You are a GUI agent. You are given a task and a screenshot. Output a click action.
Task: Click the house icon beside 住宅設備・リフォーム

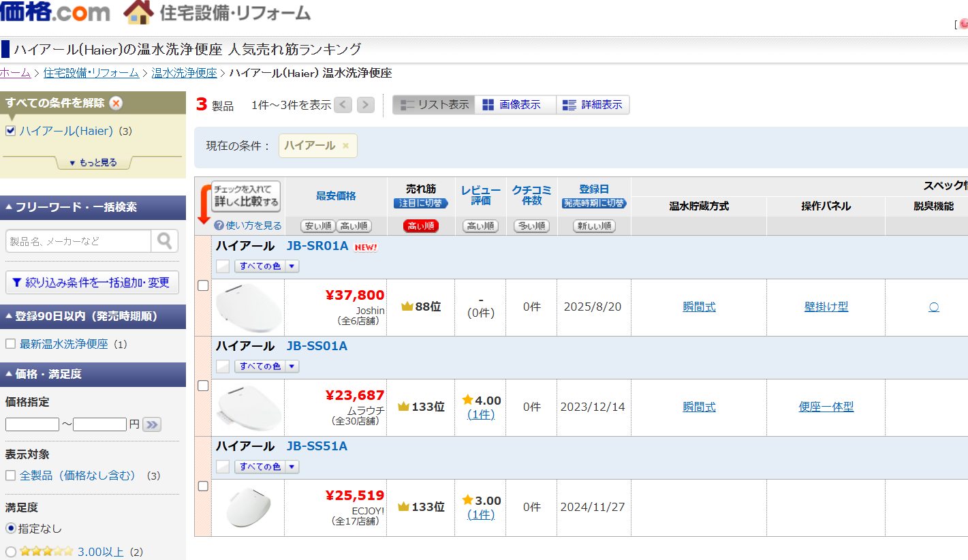click(x=139, y=12)
